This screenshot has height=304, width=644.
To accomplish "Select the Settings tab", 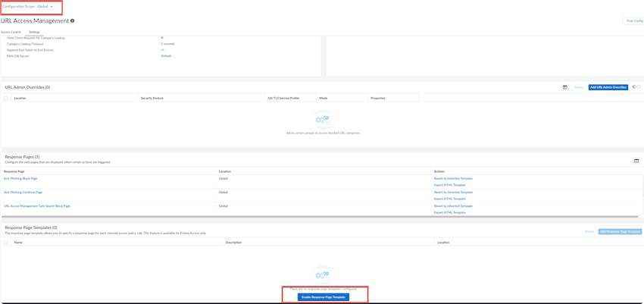I will click(x=34, y=32).
